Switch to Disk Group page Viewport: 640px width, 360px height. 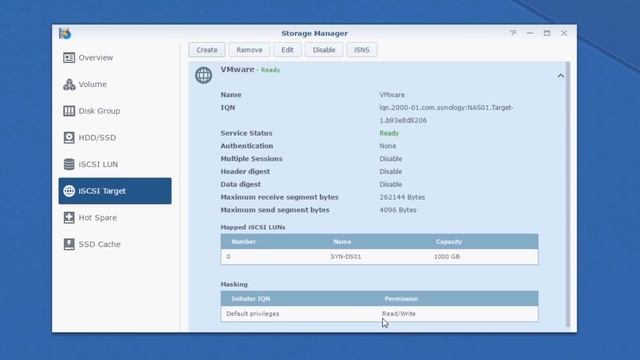tap(115, 111)
